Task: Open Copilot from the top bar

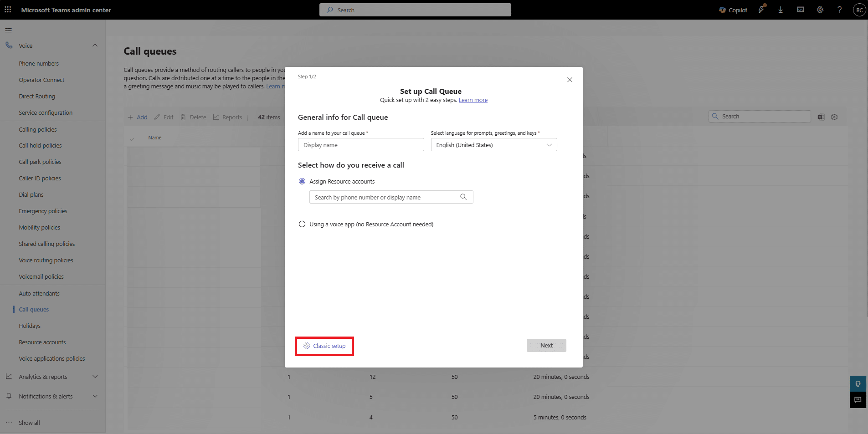Action: click(x=733, y=10)
